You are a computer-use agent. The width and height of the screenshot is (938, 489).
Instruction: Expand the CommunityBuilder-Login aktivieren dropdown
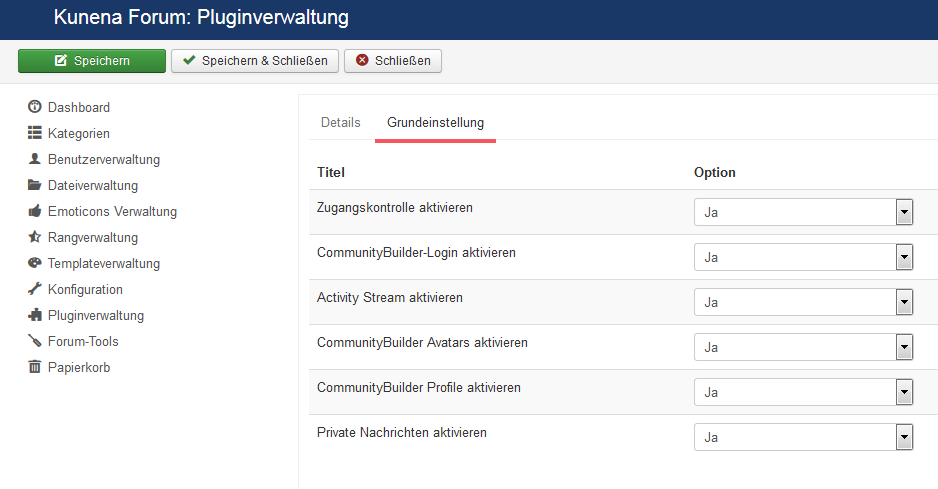point(803,257)
